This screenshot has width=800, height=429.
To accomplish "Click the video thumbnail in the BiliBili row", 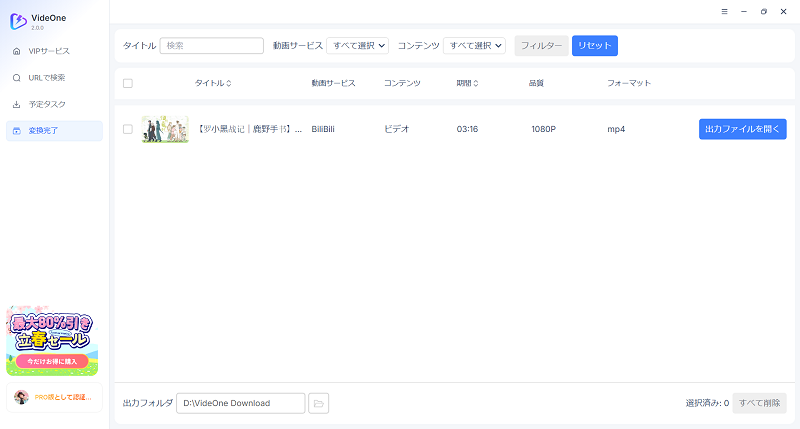I will pyautogui.click(x=165, y=129).
